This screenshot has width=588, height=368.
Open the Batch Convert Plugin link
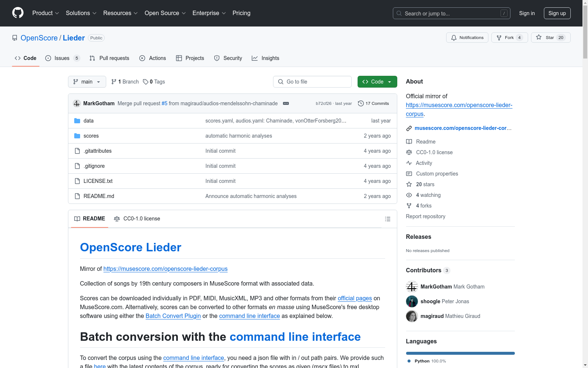173,316
